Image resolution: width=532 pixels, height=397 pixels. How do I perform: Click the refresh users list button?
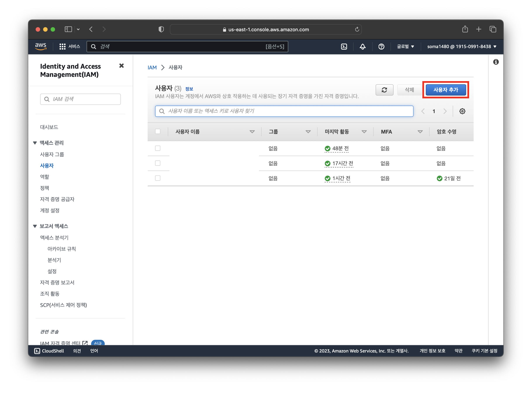point(384,90)
